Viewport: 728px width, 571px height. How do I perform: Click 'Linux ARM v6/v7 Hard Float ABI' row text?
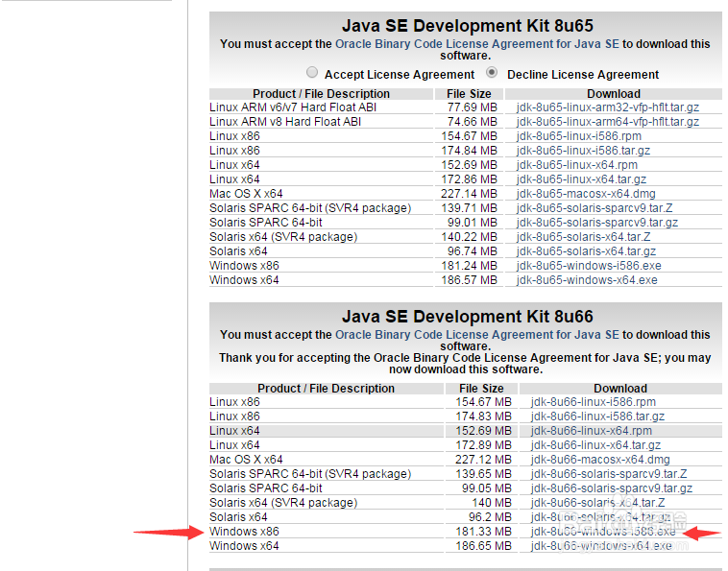click(x=293, y=107)
